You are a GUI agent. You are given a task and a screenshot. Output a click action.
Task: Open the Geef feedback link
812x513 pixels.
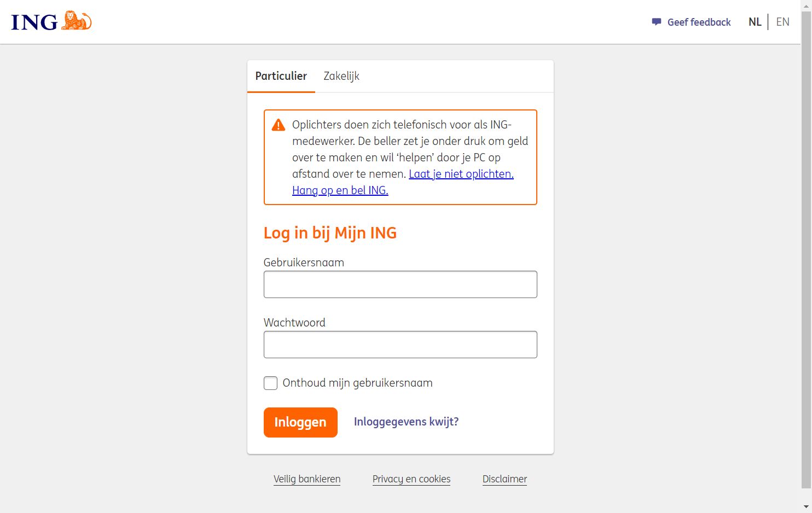(x=699, y=22)
